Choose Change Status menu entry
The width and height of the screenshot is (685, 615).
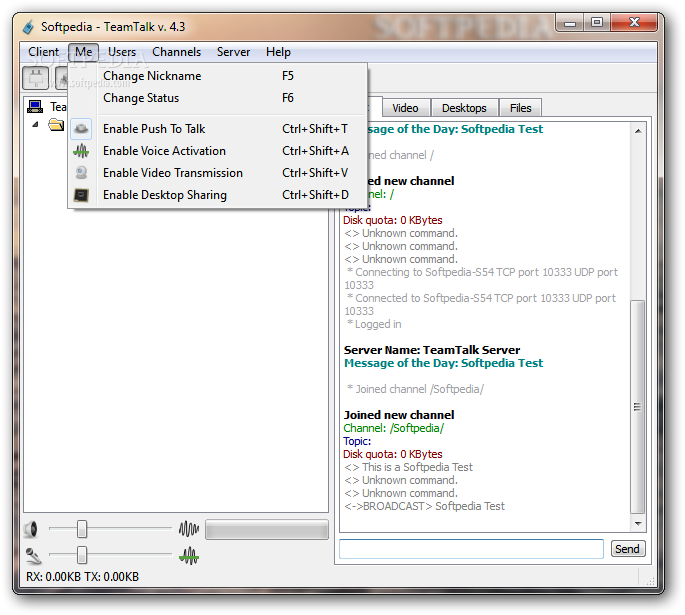click(217, 98)
